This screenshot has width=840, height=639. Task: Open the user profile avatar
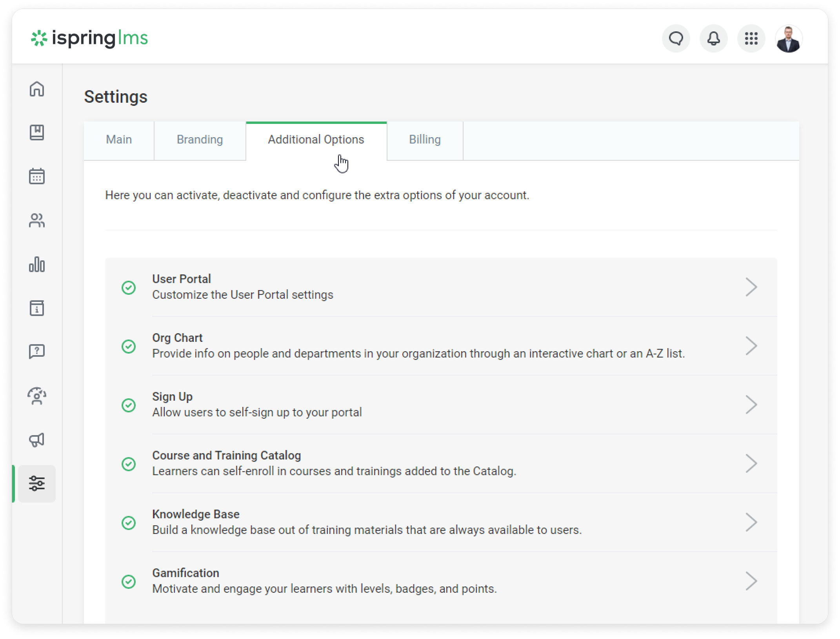click(789, 38)
